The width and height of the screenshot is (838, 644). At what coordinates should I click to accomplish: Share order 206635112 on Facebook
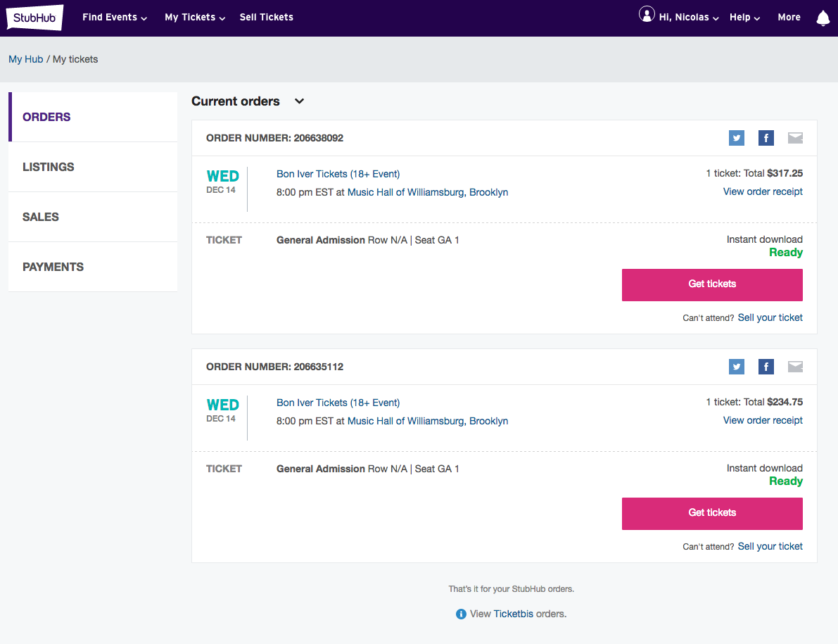766,367
